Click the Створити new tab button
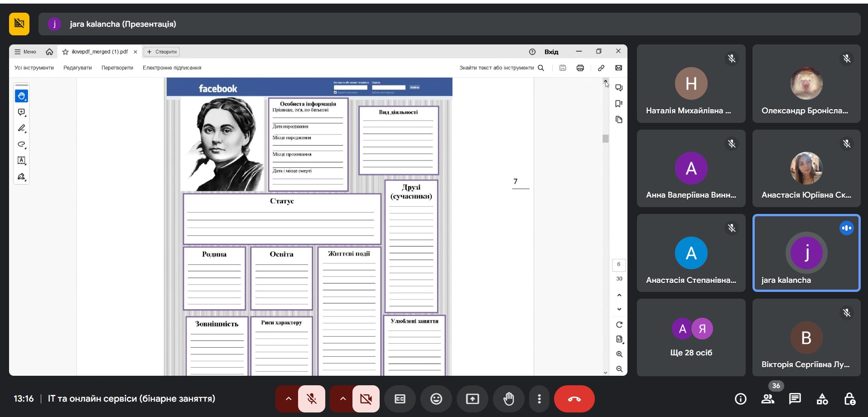The image size is (868, 417). point(162,52)
